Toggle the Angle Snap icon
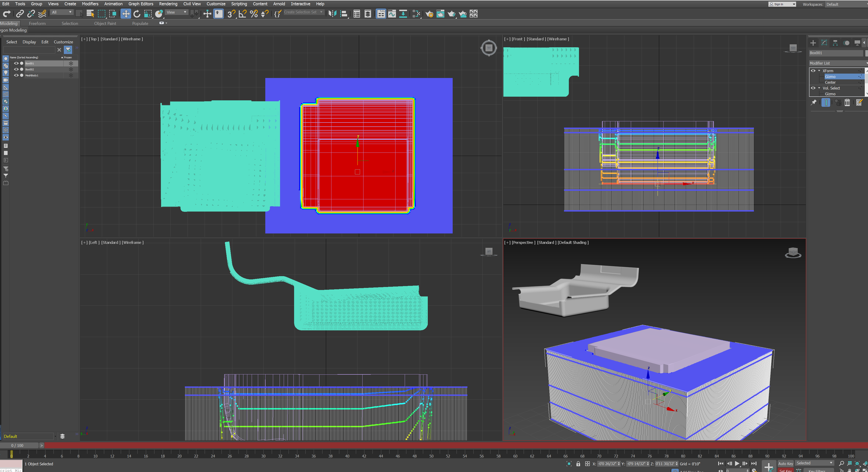The width and height of the screenshot is (868, 472). click(x=243, y=13)
